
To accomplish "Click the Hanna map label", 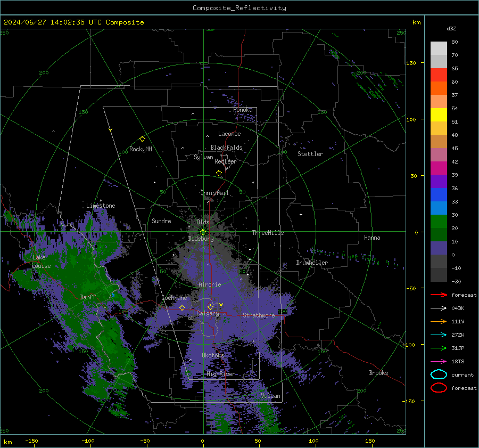I will (372, 238).
